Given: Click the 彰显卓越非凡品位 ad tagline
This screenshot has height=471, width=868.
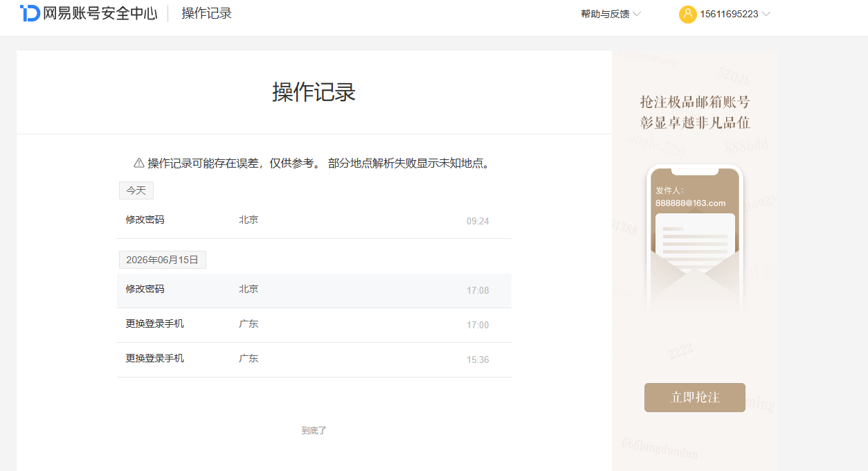Looking at the screenshot, I should [x=695, y=123].
